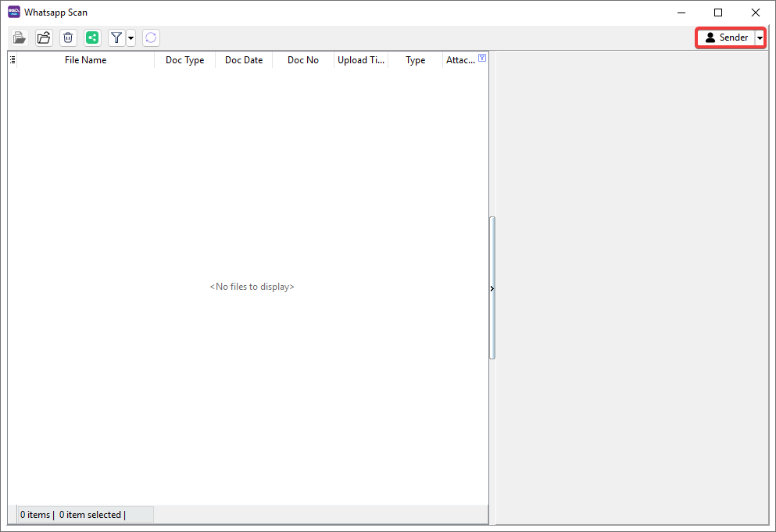This screenshot has width=776, height=532.
Task: Click the Whatsapp Scan app icon in title bar
Action: (x=14, y=12)
